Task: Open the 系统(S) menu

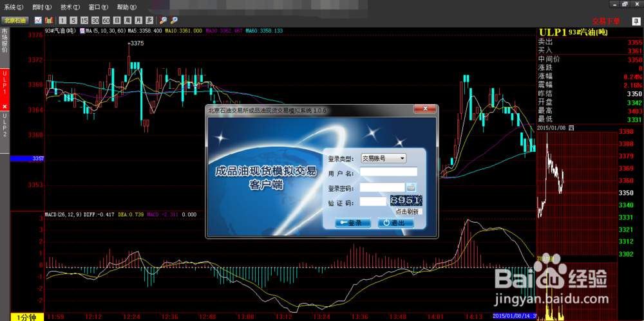Action: pyautogui.click(x=14, y=7)
